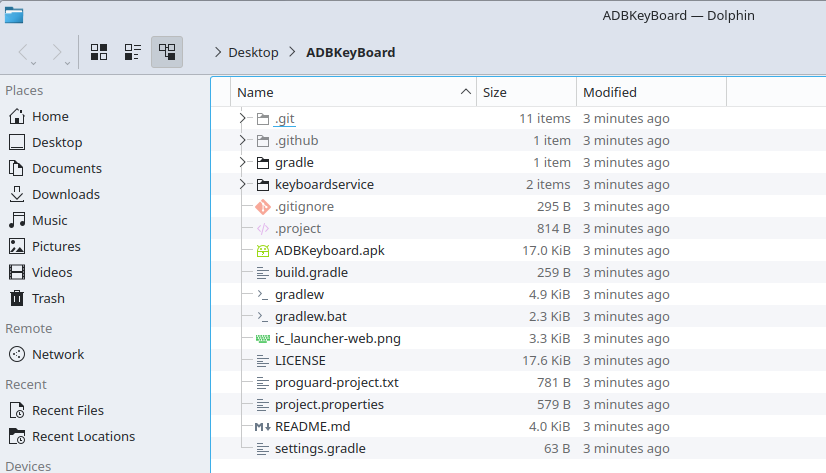Click ADBKeyBoard in breadcrumb
Image resolution: width=826 pixels, height=473 pixels.
(350, 53)
